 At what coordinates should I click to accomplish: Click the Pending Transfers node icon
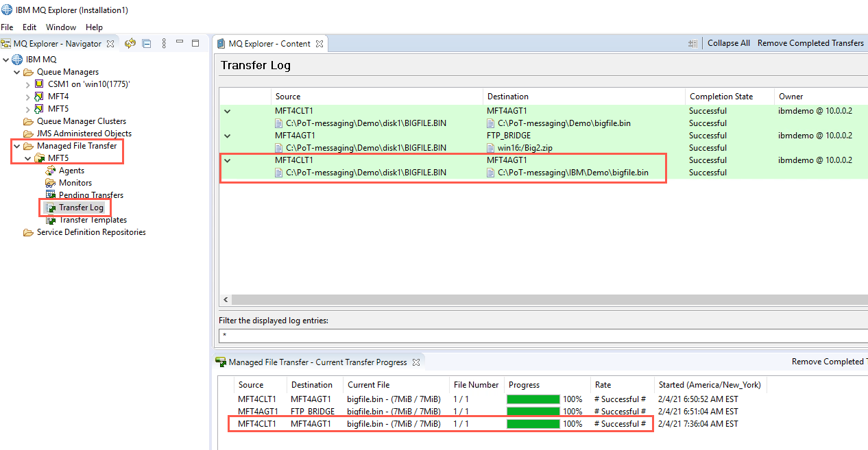tap(50, 195)
